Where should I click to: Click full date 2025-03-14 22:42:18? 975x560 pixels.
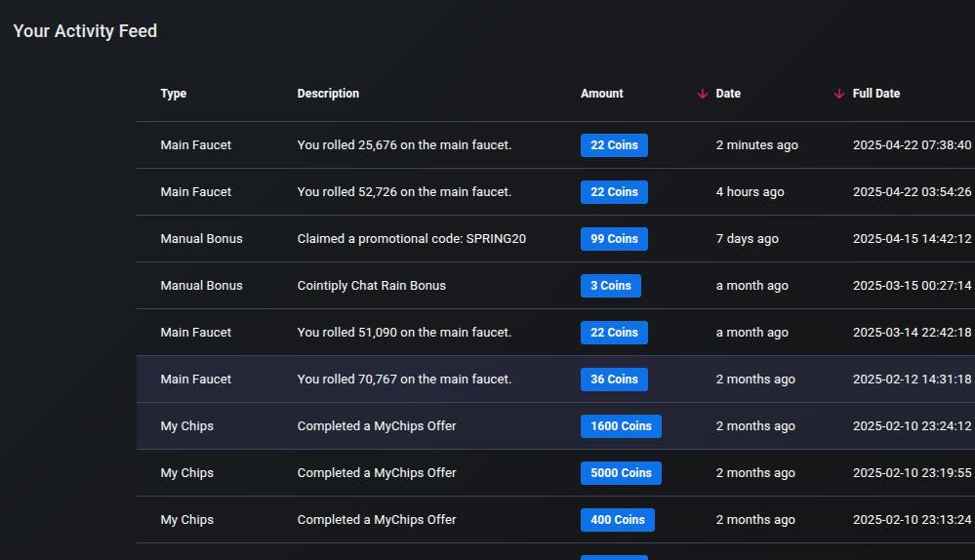pos(913,333)
